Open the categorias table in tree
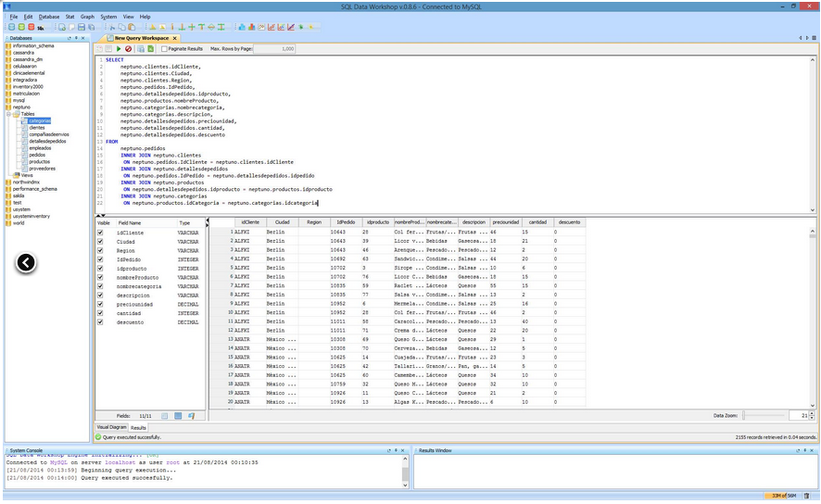This screenshot has height=504, width=821. pos(39,120)
